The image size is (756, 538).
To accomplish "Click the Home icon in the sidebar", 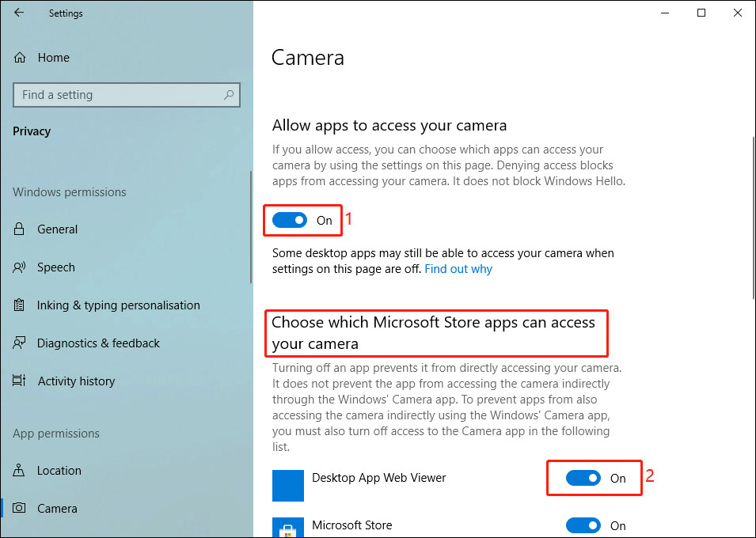I will [20, 57].
